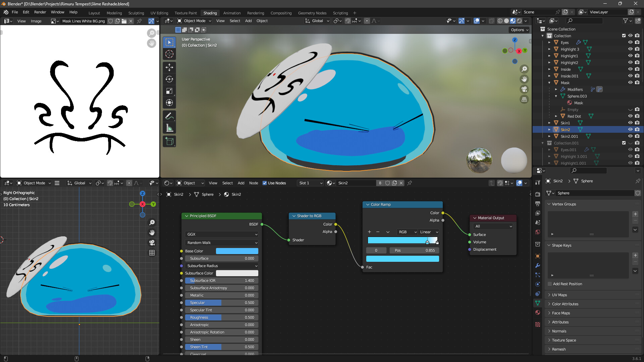644x362 pixels.
Task: Open the Color Ramp interpolation Linear selector
Action: pyautogui.click(x=428, y=232)
